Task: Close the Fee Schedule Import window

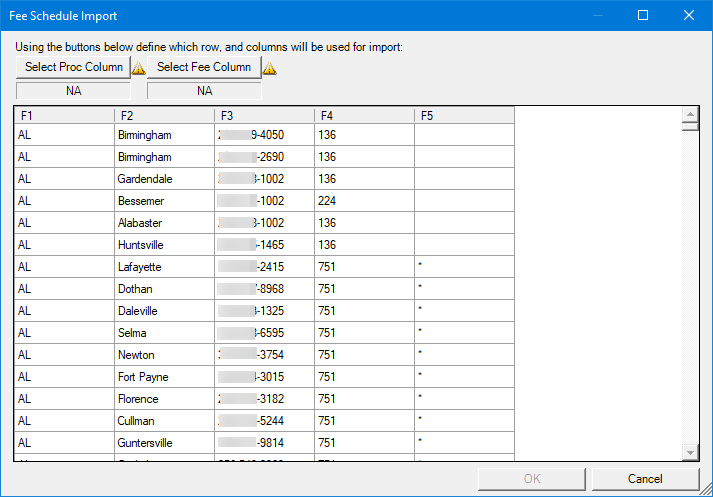Action: 689,15
